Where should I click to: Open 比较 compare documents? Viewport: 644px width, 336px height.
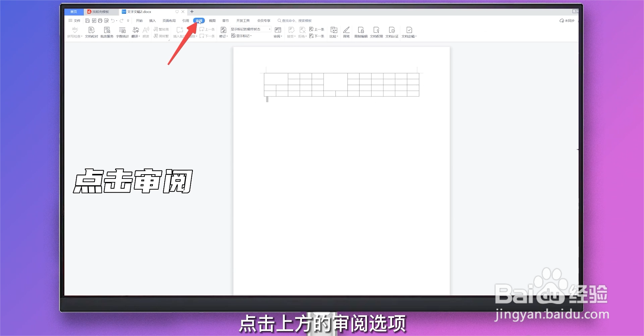(334, 32)
